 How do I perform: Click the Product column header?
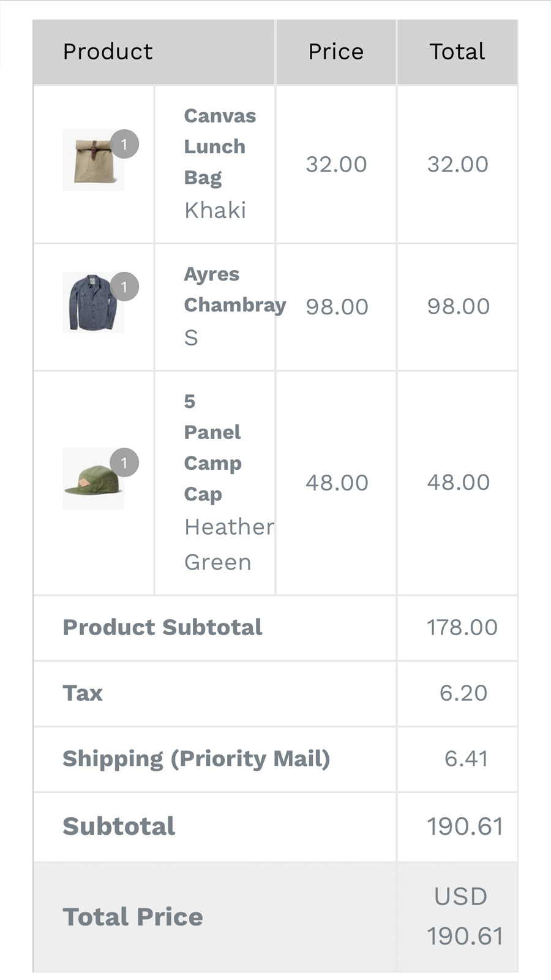click(108, 51)
